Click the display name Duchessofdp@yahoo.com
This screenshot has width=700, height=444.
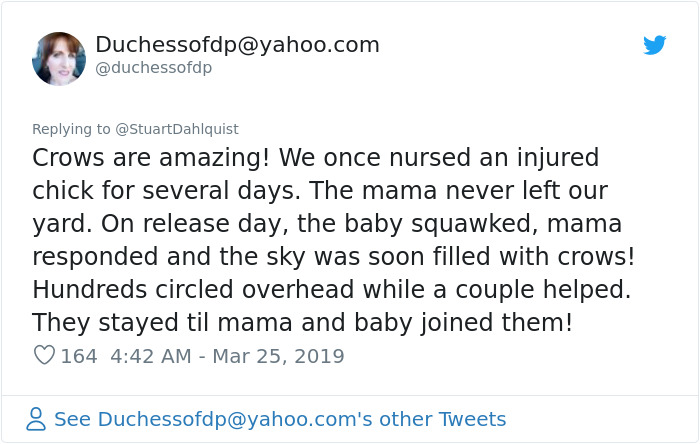click(237, 45)
